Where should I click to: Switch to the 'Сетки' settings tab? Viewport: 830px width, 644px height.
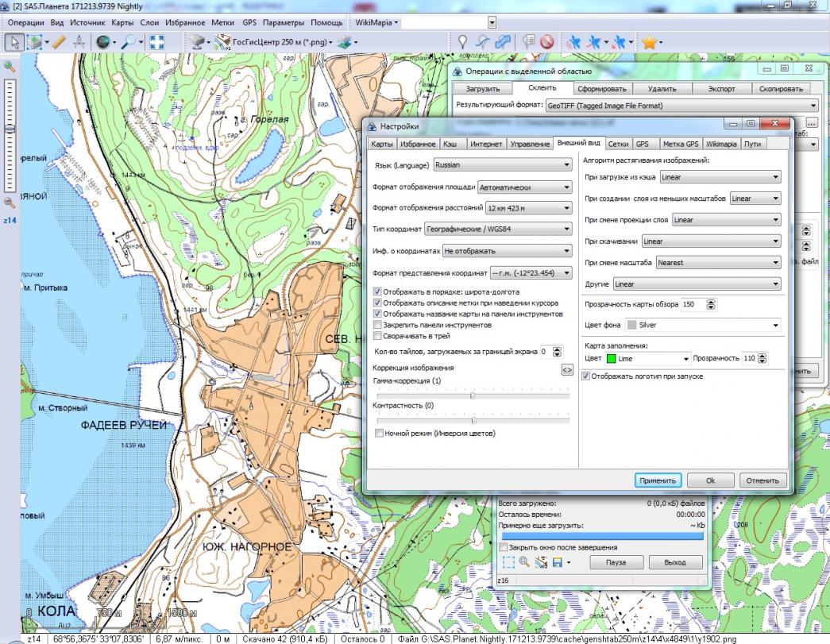[618, 144]
